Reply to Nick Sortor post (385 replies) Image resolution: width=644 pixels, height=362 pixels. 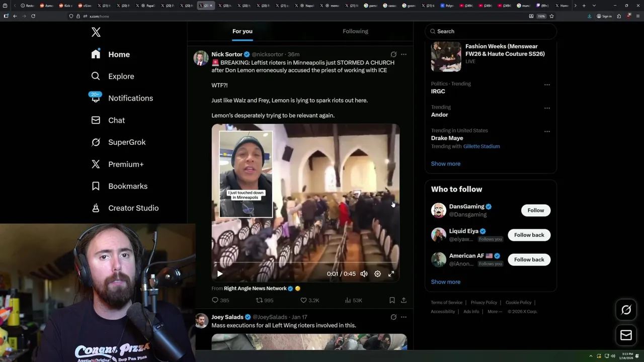220,300
